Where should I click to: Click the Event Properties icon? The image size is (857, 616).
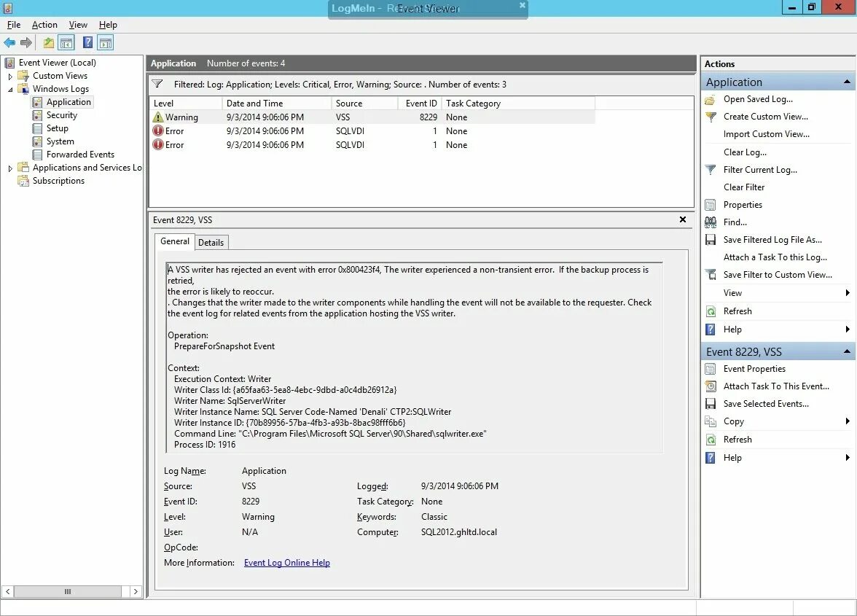711,369
